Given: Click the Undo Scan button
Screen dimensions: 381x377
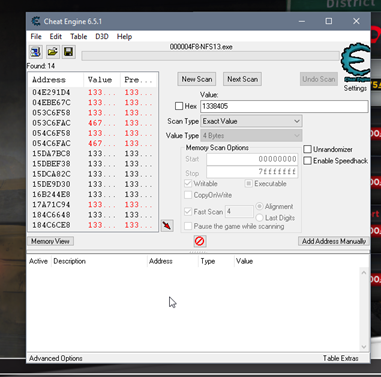Looking at the screenshot, I should pos(319,79).
